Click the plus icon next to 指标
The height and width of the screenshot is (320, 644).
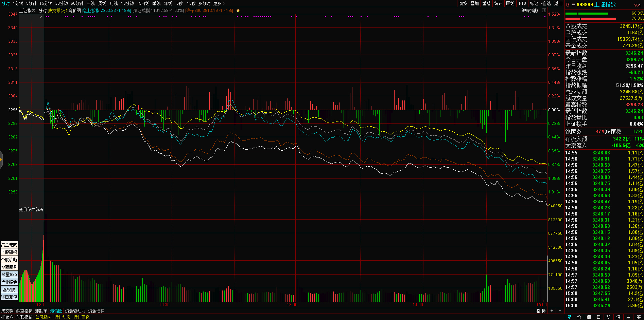(x=552, y=311)
